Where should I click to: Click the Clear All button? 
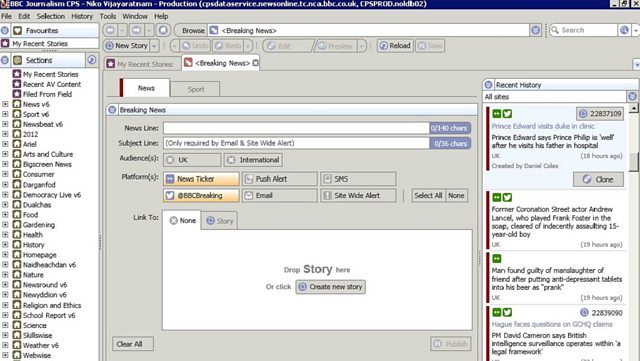133,344
